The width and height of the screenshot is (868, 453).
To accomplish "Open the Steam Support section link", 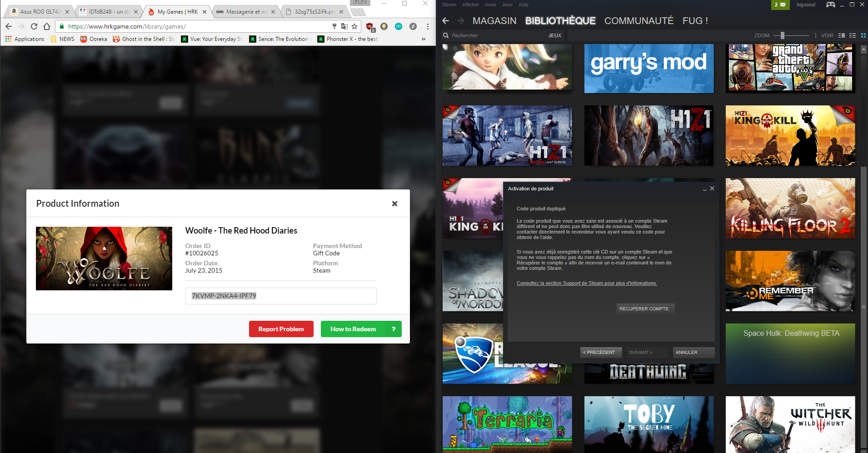I will point(587,283).
